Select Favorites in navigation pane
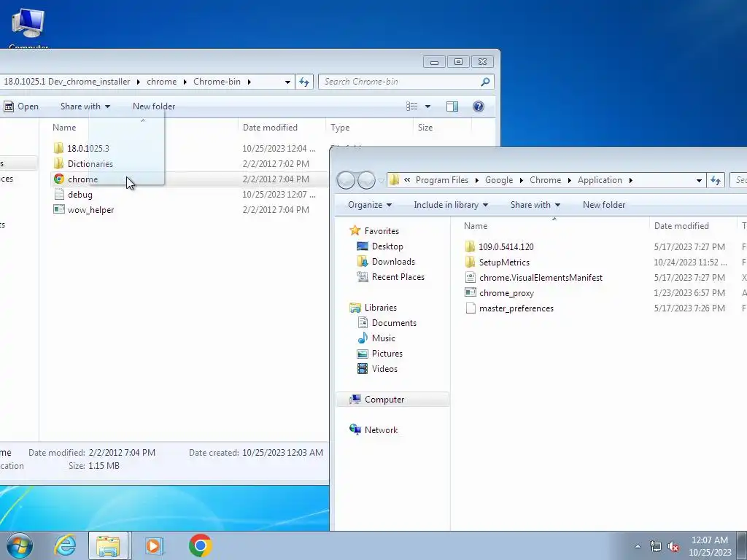The image size is (747, 560). pos(382,231)
